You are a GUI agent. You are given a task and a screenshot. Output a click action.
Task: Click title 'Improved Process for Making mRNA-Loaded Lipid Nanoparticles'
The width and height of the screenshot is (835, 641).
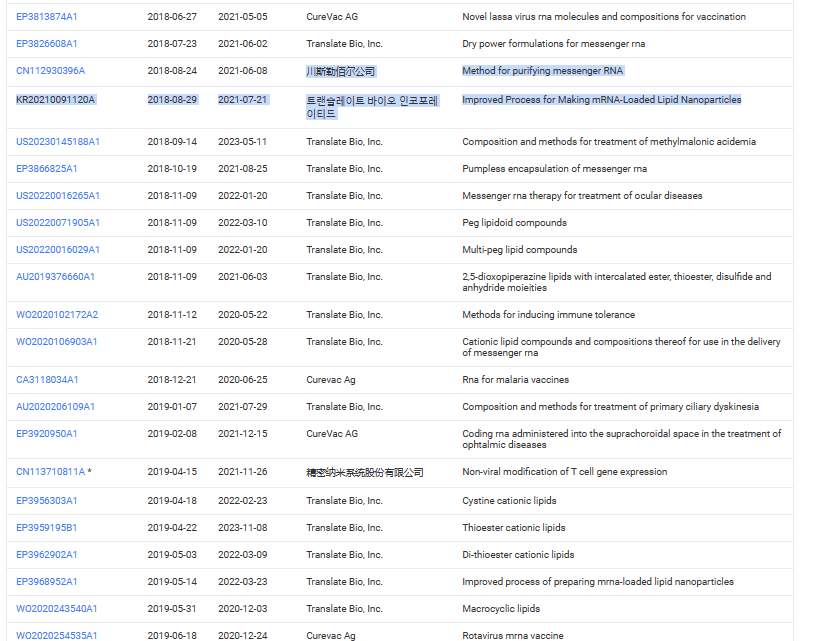click(x=601, y=100)
